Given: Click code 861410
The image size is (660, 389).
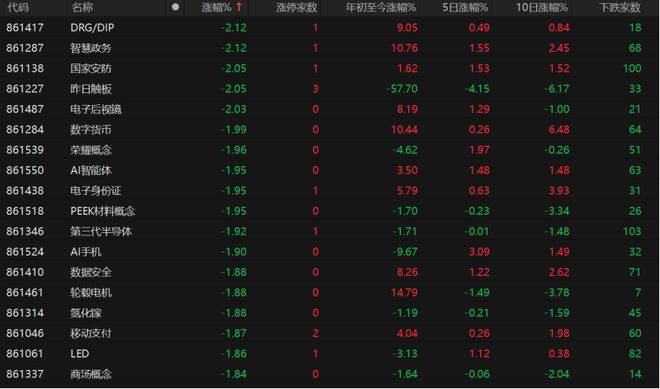Looking at the screenshot, I should click(x=25, y=272).
